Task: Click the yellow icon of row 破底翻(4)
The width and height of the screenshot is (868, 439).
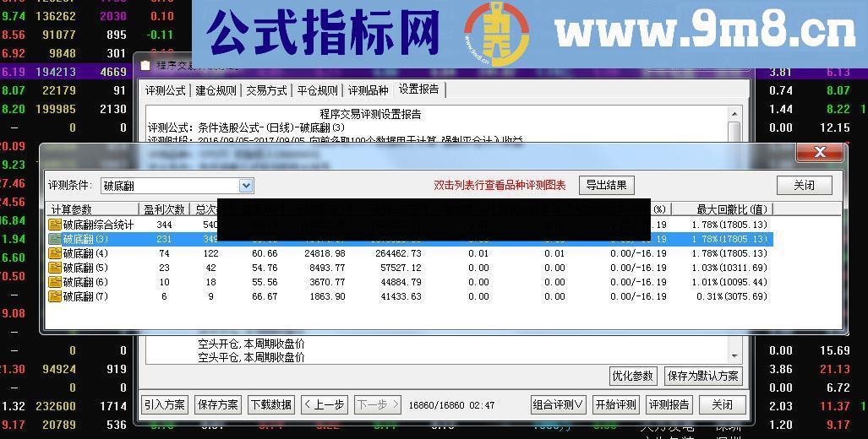Action: pyautogui.click(x=55, y=253)
